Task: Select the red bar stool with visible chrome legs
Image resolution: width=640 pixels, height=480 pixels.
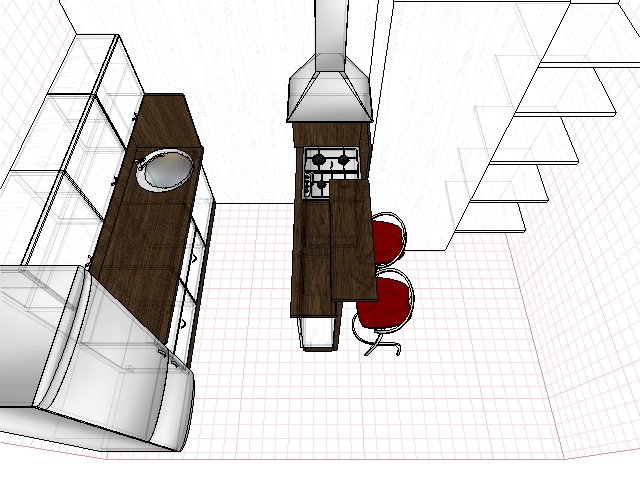Action: pos(383,311)
